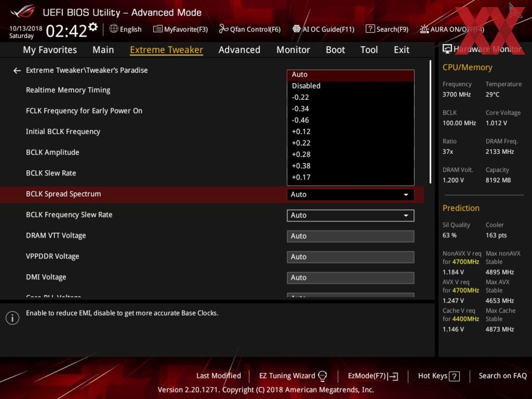This screenshot has width=532, height=399.
Task: Click DMI Voltage input field
Action: point(350,278)
